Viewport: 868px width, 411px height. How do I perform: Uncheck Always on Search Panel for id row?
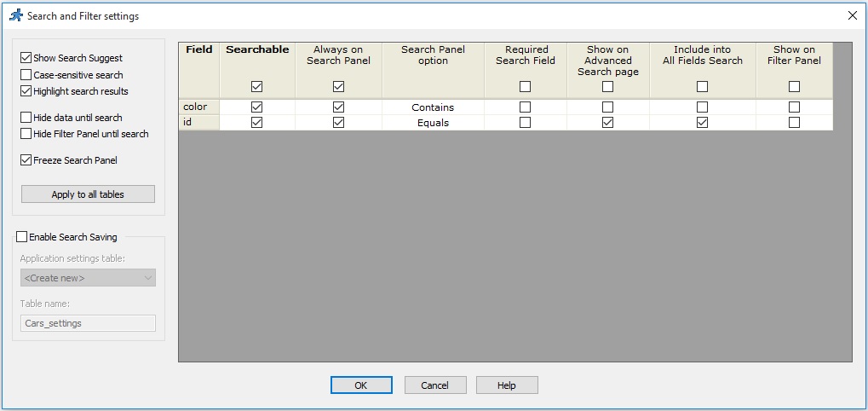338,123
